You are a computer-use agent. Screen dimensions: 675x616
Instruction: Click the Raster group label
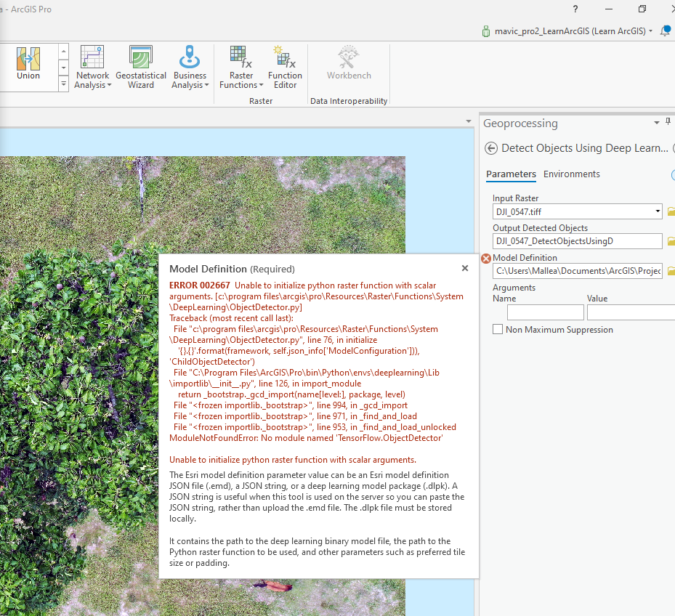pyautogui.click(x=261, y=101)
